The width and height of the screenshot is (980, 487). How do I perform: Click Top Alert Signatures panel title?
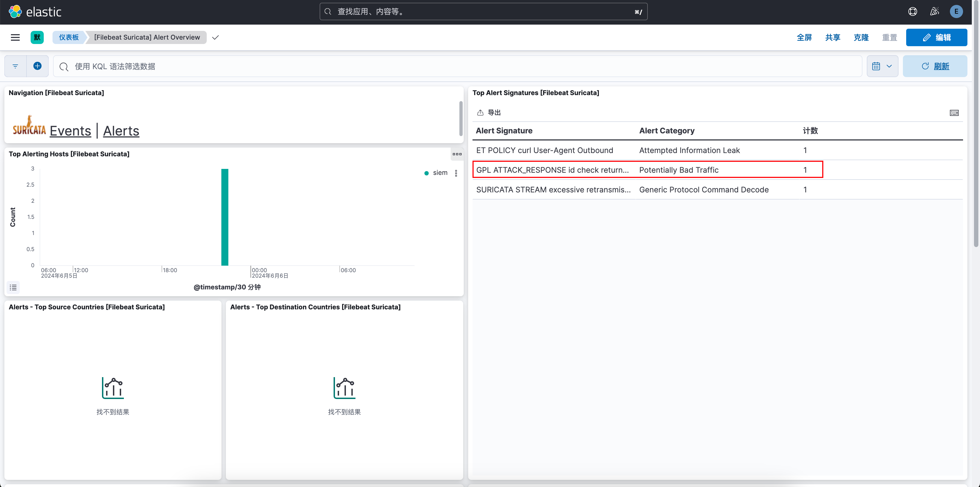tap(536, 93)
